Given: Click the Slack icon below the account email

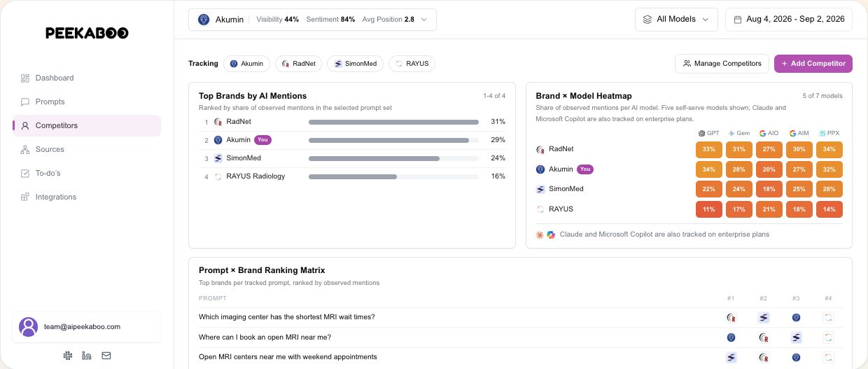Looking at the screenshot, I should tap(67, 356).
